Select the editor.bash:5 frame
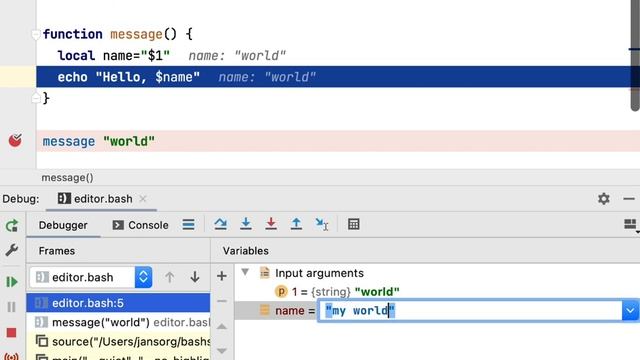Screen dimensions: 640x360 [118, 303]
